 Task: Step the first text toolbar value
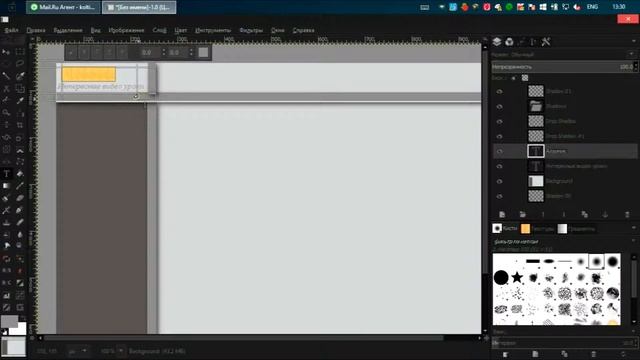[164, 52]
